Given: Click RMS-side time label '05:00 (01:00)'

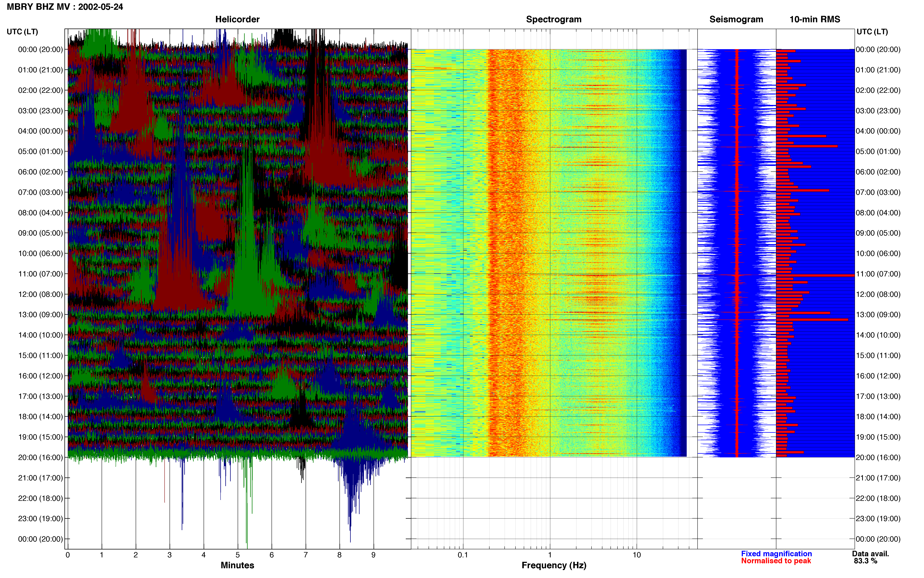Looking at the screenshot, I should click(x=878, y=151).
